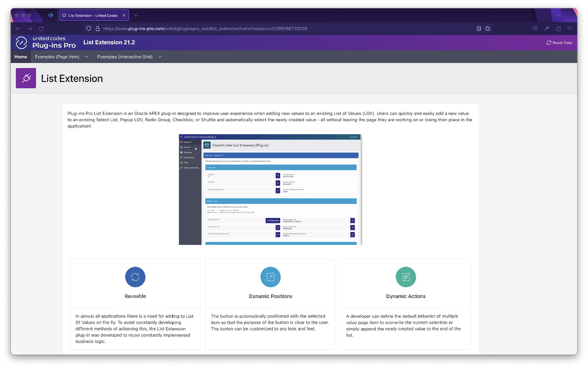Click the Firefox icon in the tab bar
This screenshot has height=368, width=588.
(51, 15)
